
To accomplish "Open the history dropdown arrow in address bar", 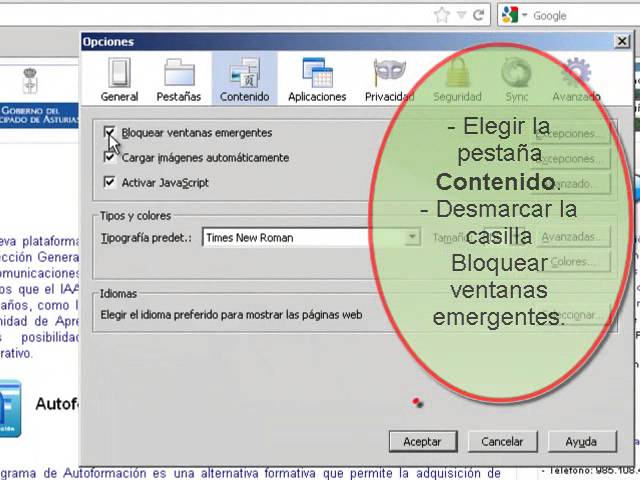I will click(x=461, y=15).
